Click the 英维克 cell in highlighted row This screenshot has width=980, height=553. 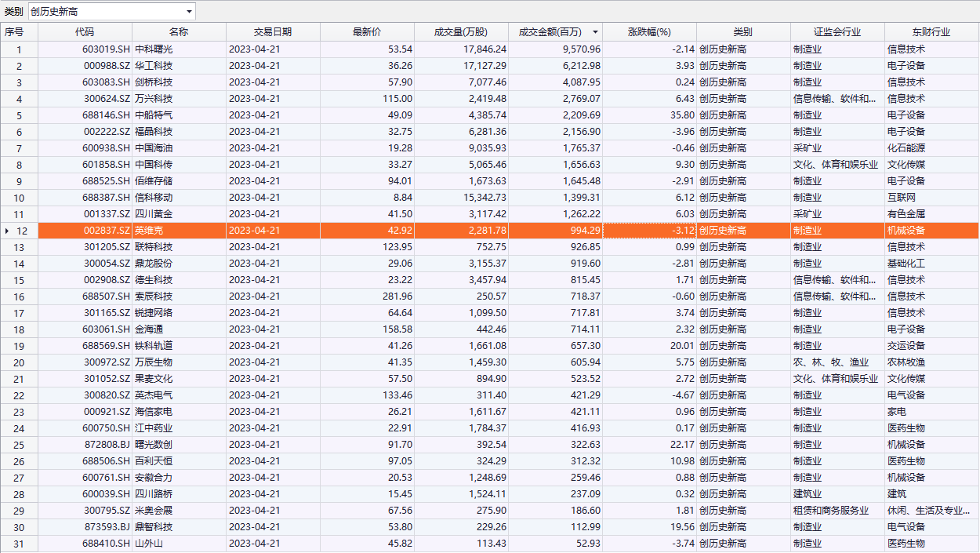point(179,231)
